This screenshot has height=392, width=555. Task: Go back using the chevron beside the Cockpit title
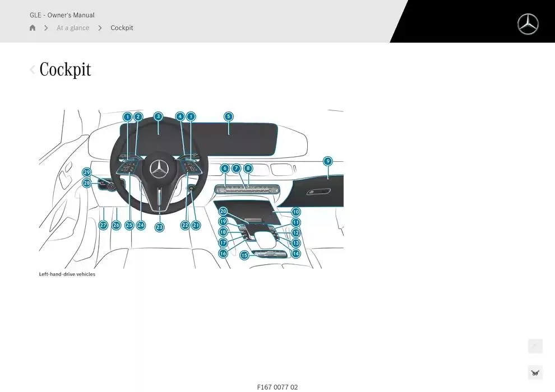pyautogui.click(x=33, y=70)
